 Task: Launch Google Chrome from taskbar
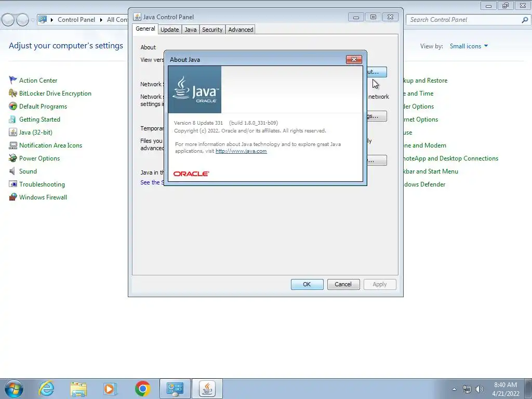142,389
